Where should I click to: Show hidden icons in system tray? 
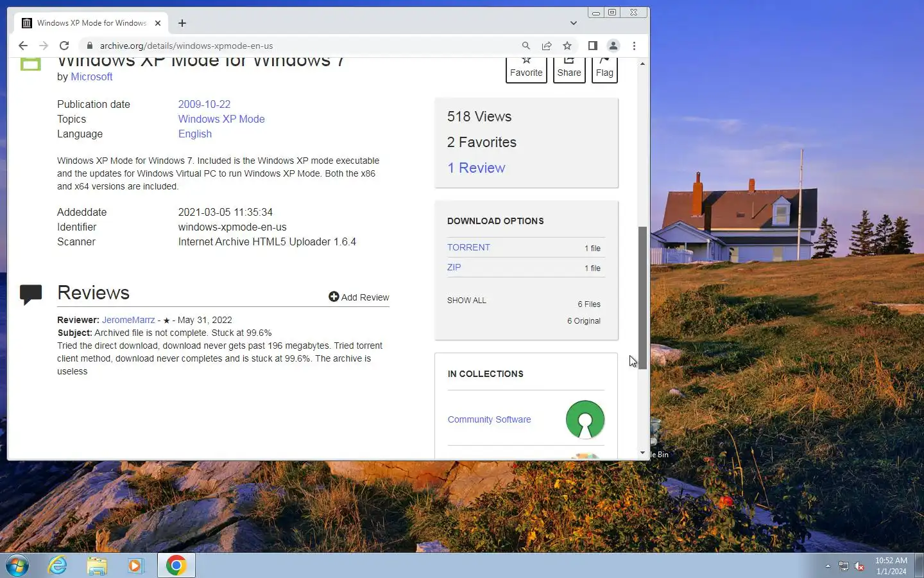tap(828, 566)
